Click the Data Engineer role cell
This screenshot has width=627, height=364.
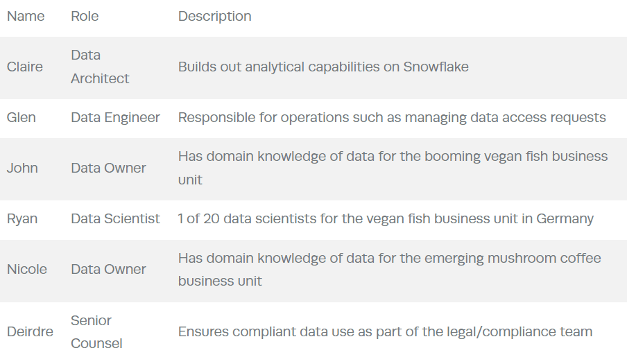tap(115, 117)
